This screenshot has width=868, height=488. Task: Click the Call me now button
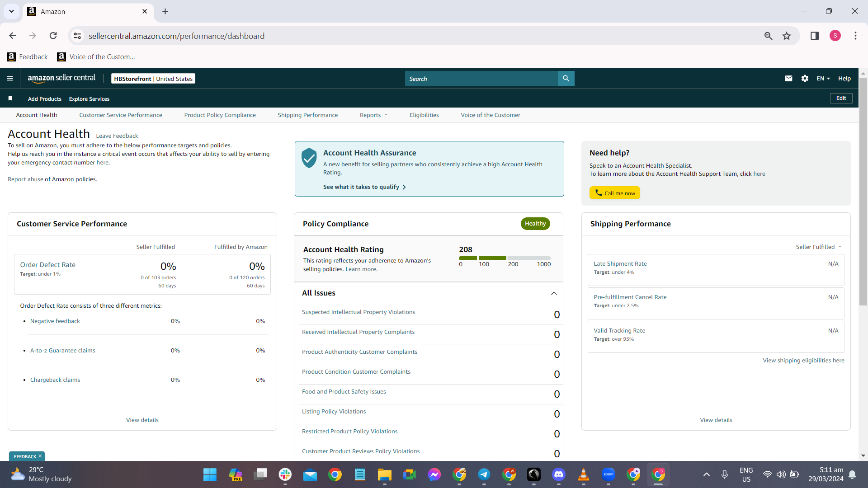tap(615, 193)
